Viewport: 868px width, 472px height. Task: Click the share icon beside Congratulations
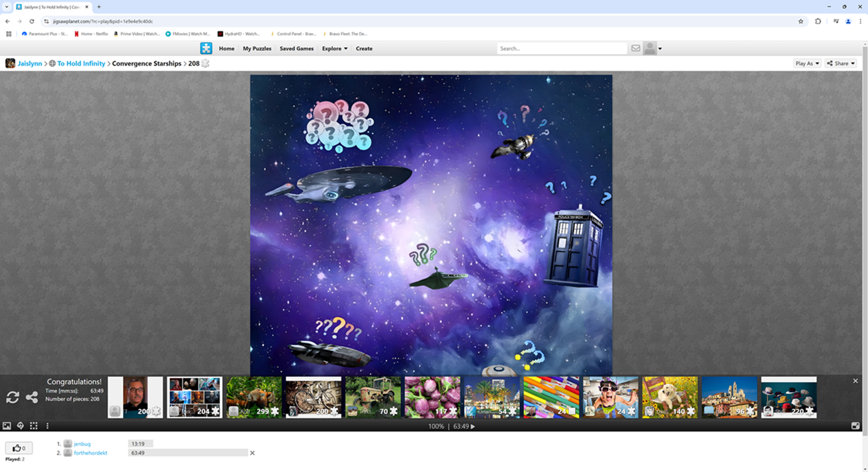(x=32, y=397)
